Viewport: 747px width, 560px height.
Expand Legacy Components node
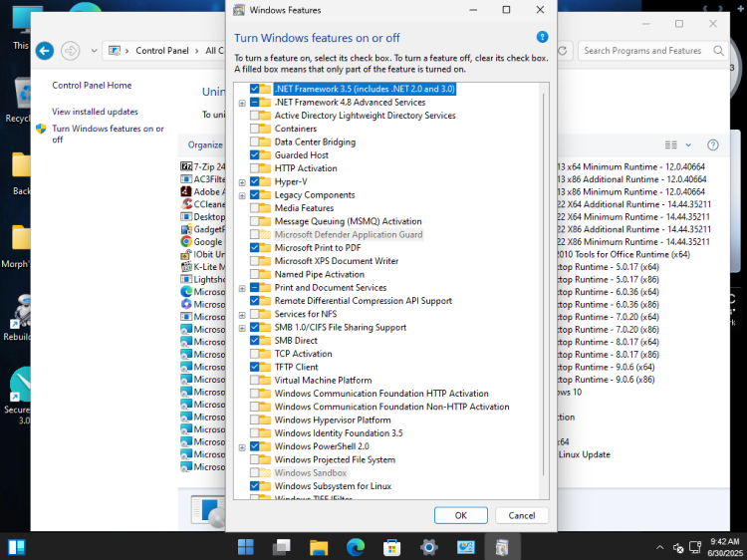242,196
